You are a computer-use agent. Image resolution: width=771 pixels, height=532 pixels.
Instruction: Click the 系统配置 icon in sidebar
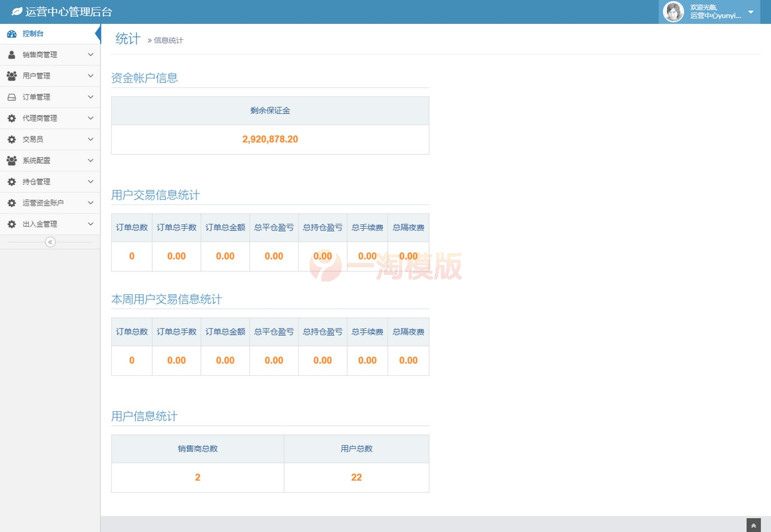coord(11,161)
